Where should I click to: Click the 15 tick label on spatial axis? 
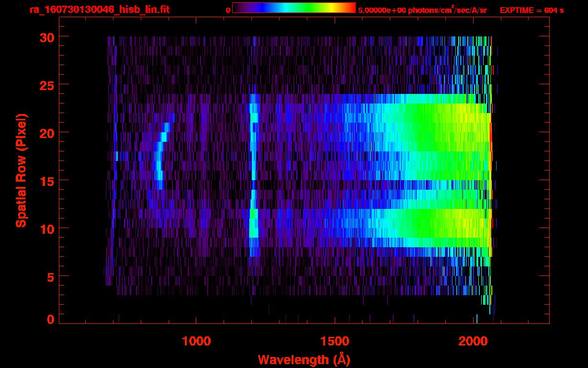pyautogui.click(x=46, y=181)
